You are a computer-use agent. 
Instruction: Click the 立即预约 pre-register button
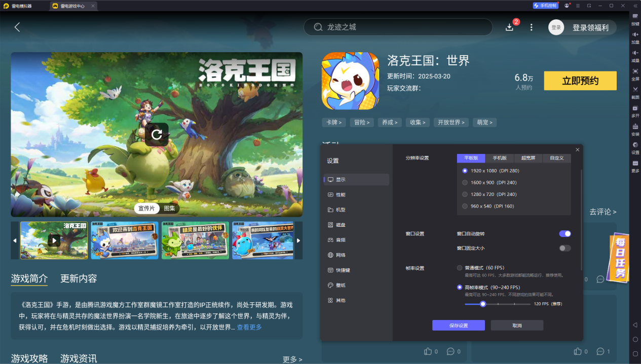click(x=580, y=80)
